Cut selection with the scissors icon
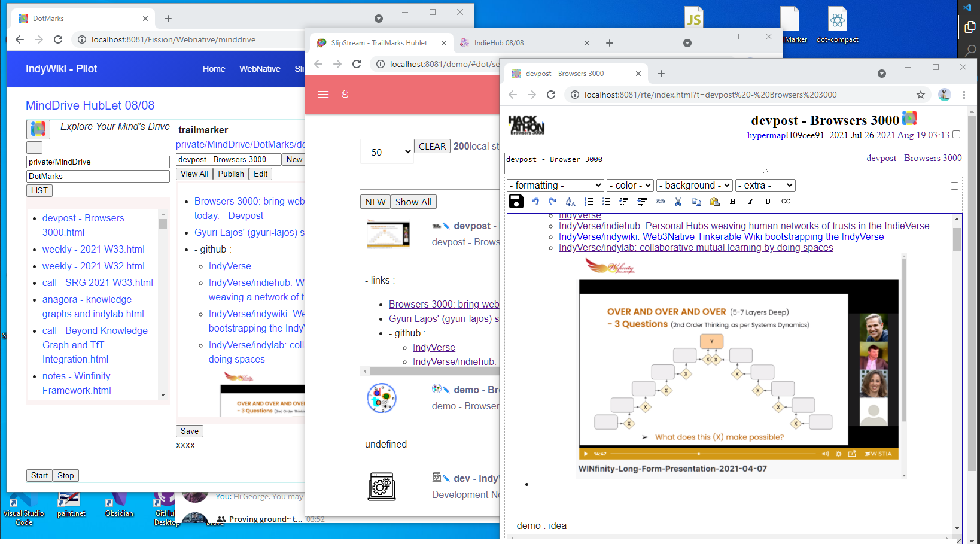 tap(678, 202)
